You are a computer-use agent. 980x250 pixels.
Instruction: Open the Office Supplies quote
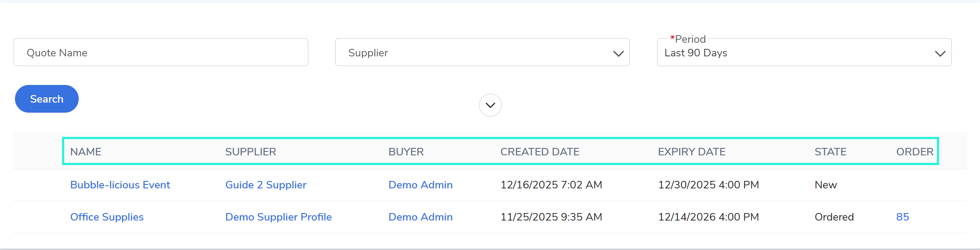point(107,217)
